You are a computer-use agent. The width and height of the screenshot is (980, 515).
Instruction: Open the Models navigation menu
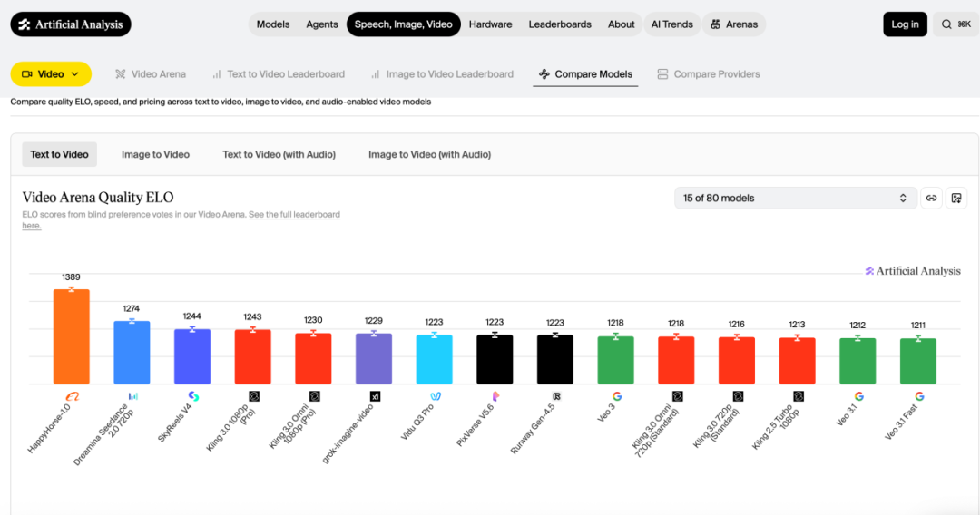point(273,24)
